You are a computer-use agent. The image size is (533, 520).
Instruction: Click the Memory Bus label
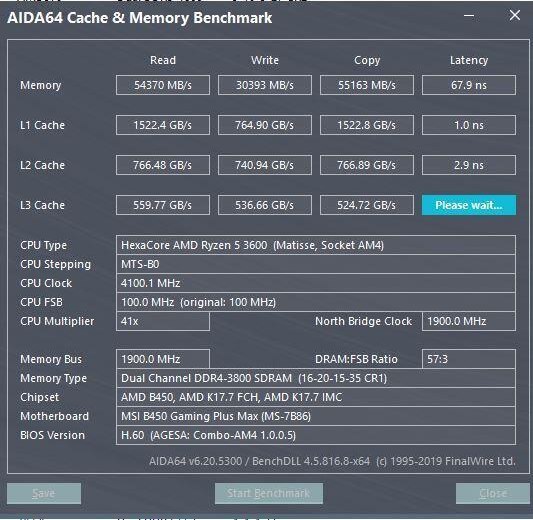coord(51,359)
